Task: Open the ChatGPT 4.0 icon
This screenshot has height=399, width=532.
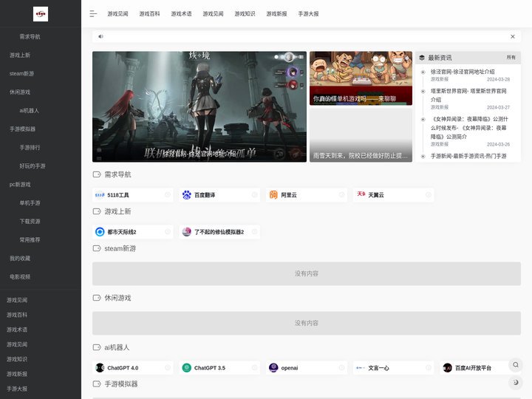Action: click(x=100, y=367)
